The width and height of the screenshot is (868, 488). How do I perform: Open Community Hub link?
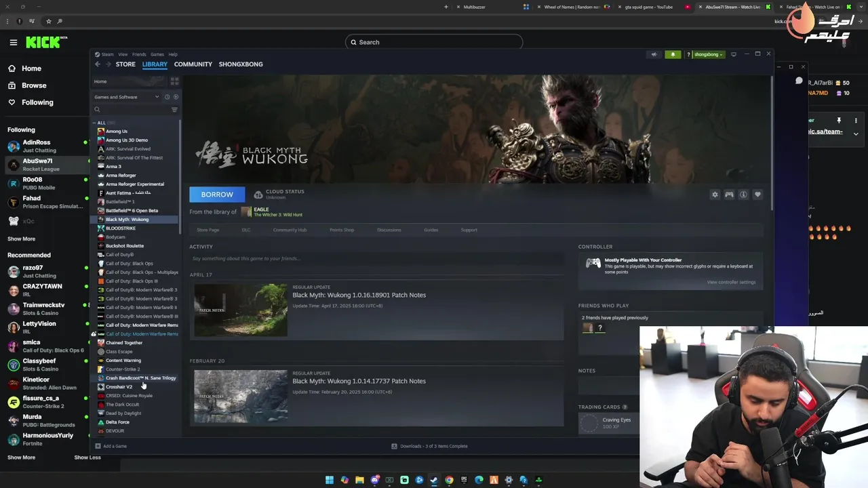pyautogui.click(x=290, y=230)
